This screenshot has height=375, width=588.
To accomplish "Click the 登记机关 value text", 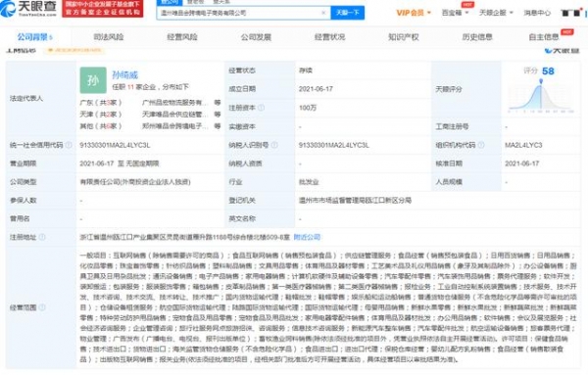I will tap(355, 201).
